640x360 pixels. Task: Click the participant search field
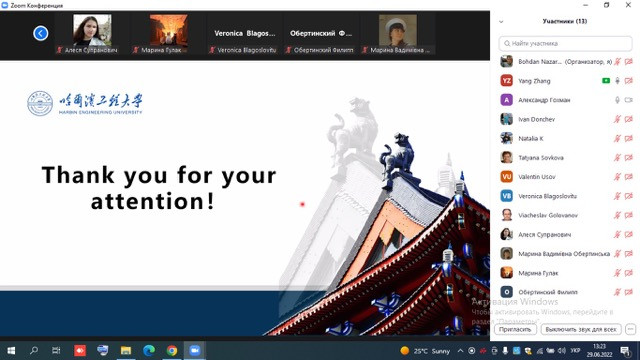pyautogui.click(x=565, y=43)
